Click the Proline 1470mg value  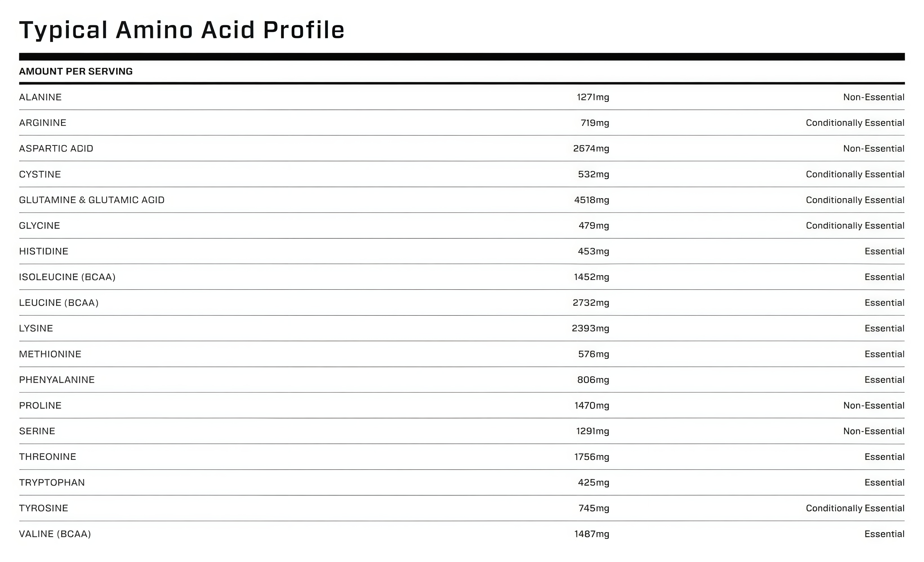click(x=591, y=406)
